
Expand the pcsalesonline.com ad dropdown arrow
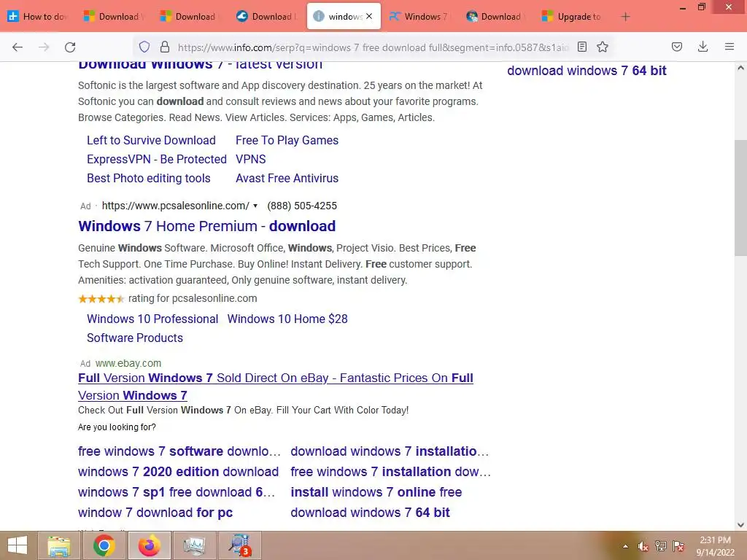[255, 206]
